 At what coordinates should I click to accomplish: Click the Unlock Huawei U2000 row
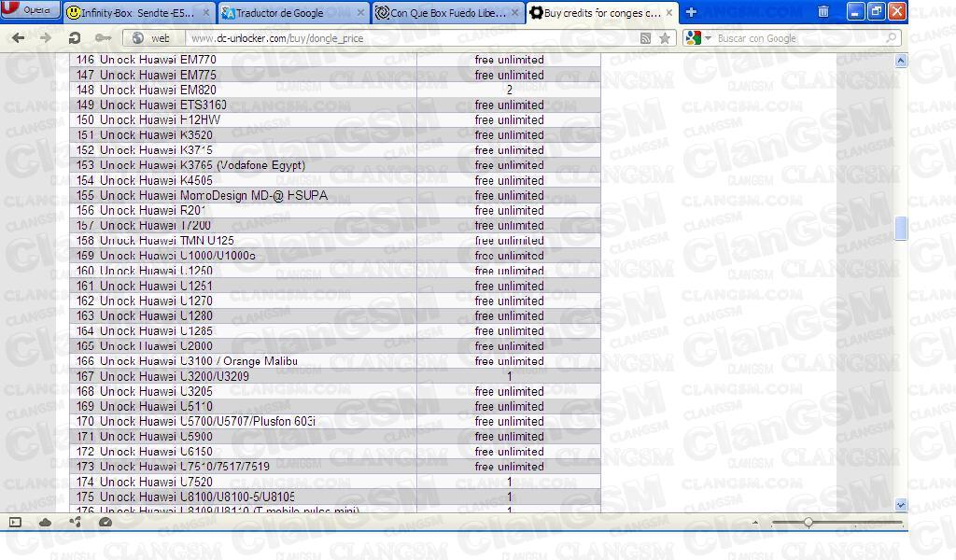(x=335, y=346)
